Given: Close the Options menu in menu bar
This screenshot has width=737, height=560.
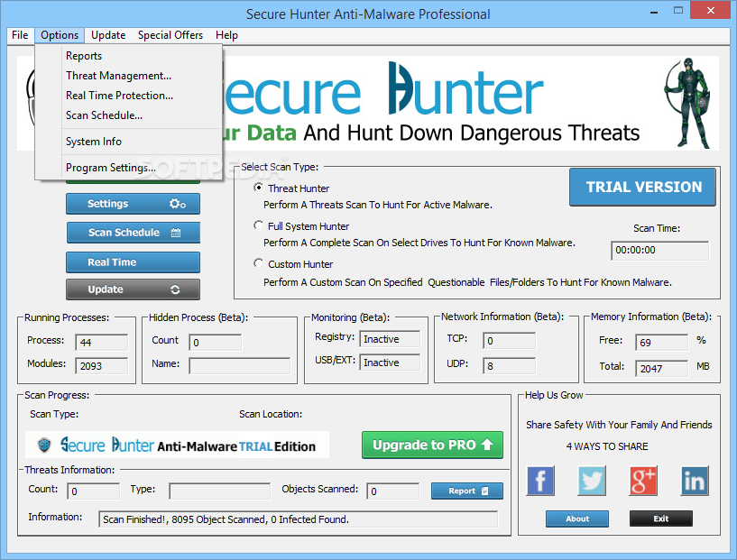Looking at the screenshot, I should (60, 35).
